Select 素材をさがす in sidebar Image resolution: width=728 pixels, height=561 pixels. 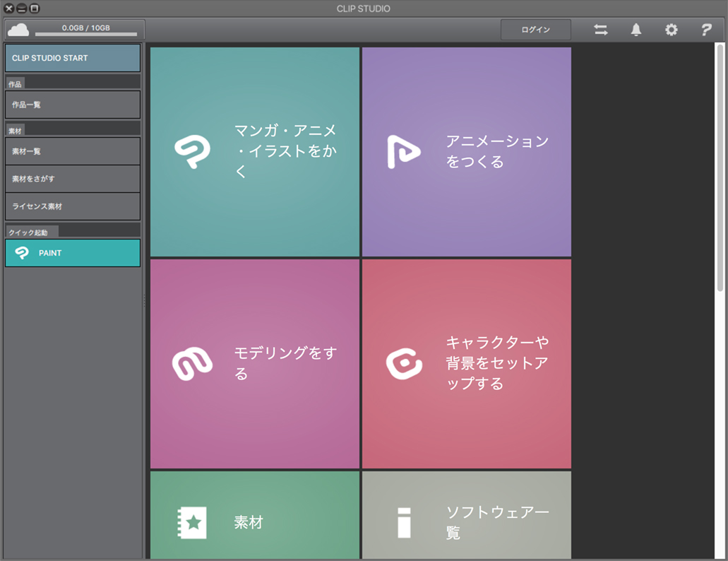pos(73,179)
